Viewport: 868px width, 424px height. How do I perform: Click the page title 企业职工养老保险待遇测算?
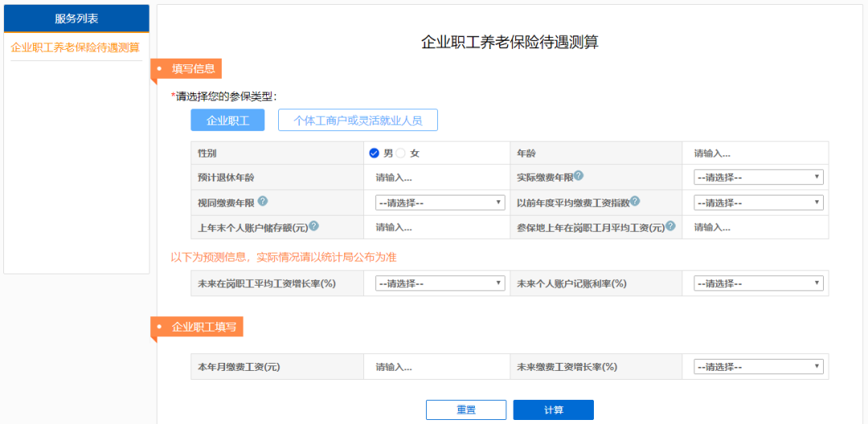pos(510,43)
